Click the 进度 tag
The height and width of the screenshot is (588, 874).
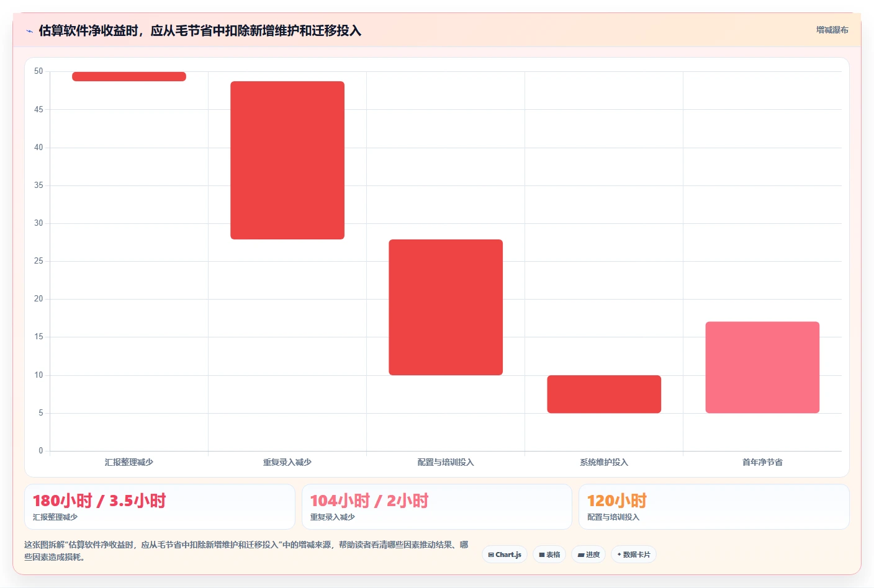(588, 555)
